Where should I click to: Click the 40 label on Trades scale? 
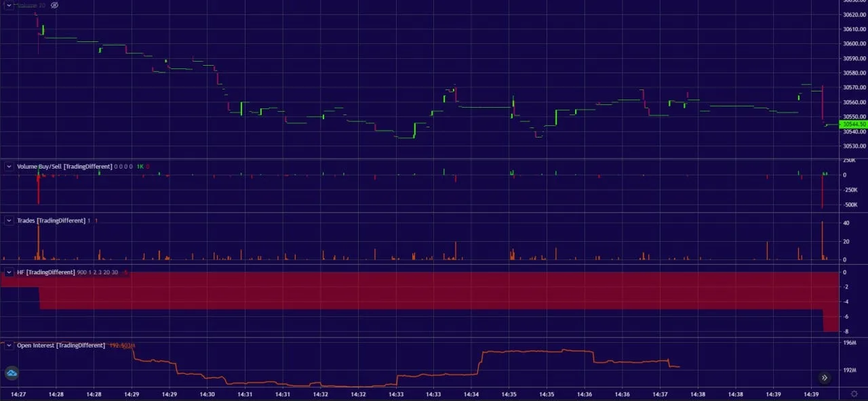[846, 223]
